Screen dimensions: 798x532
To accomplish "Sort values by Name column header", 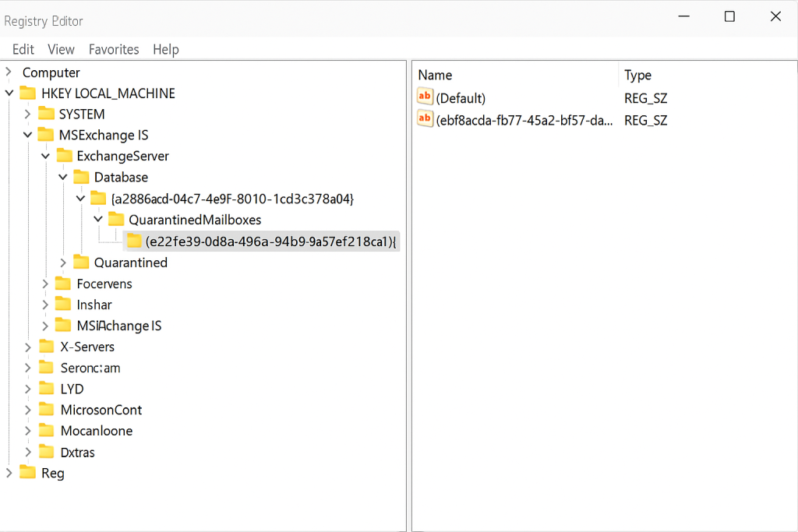I will click(x=435, y=76).
